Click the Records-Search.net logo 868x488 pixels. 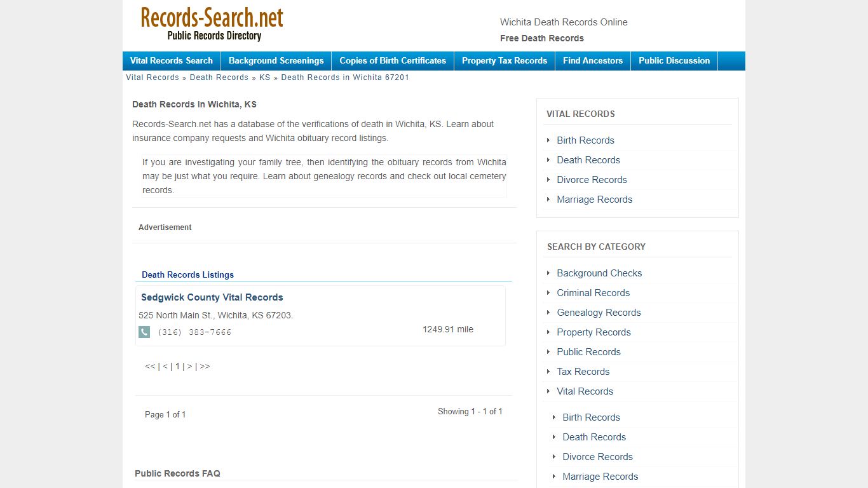click(212, 24)
